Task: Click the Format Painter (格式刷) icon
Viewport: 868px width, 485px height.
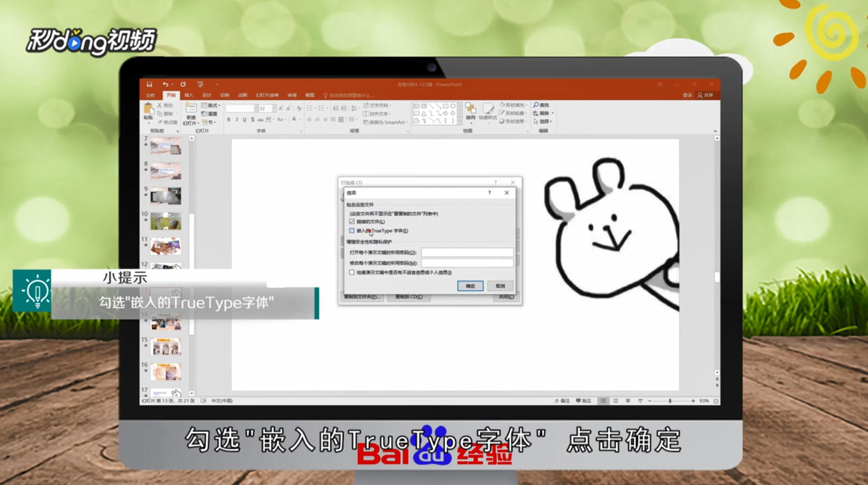Action: (160, 122)
